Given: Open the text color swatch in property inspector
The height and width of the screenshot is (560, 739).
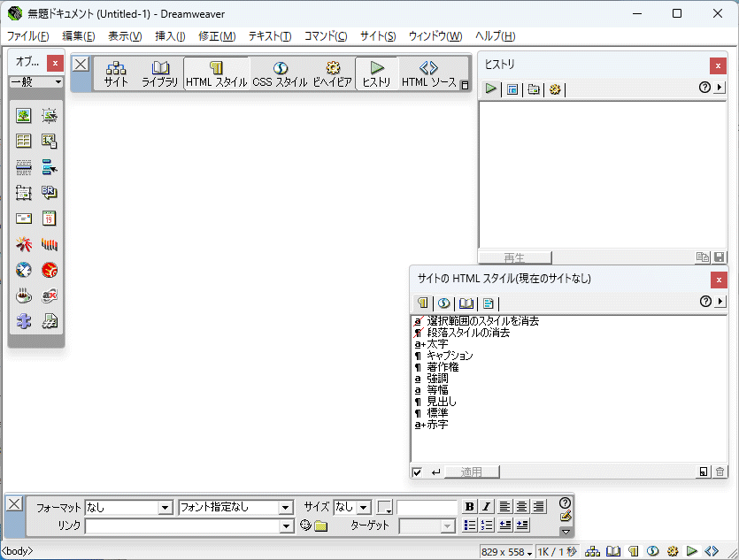Looking at the screenshot, I should (383, 507).
